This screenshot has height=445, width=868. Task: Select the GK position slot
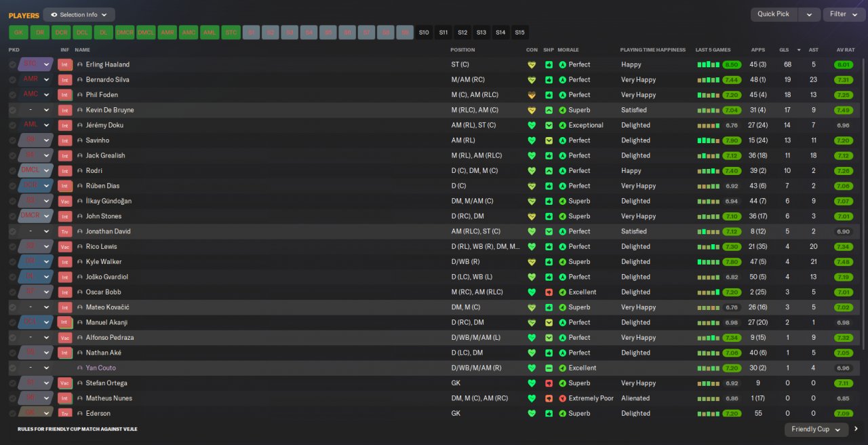[18, 33]
